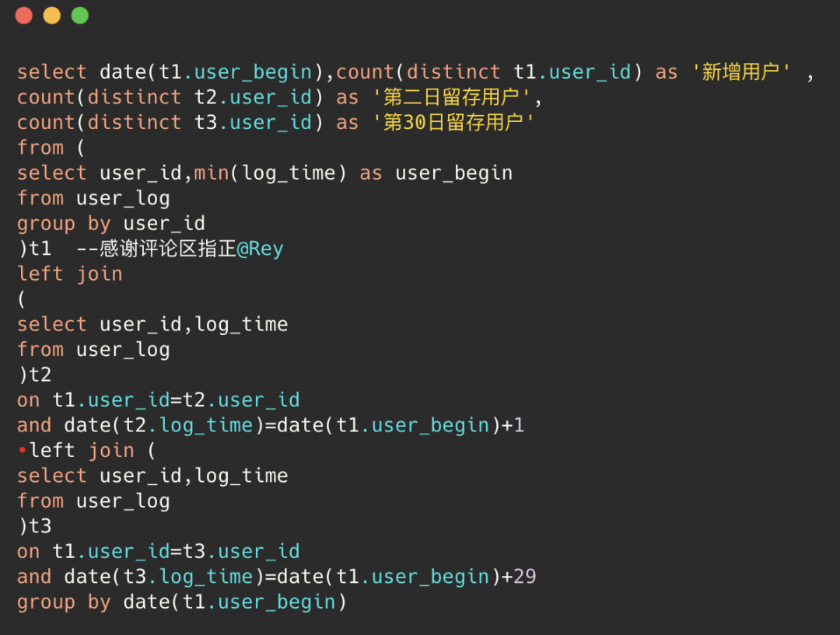
Task: Click the +1 number at line end
Action: (x=513, y=425)
